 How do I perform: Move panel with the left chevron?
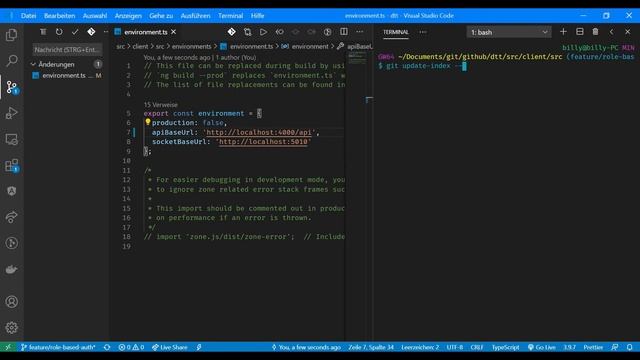(x=611, y=32)
